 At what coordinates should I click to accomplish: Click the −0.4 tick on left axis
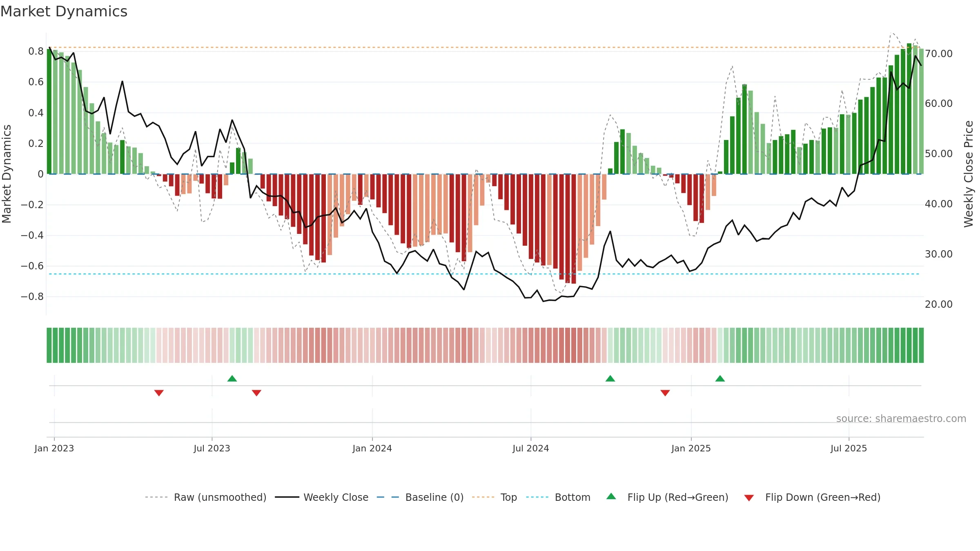pyautogui.click(x=32, y=235)
